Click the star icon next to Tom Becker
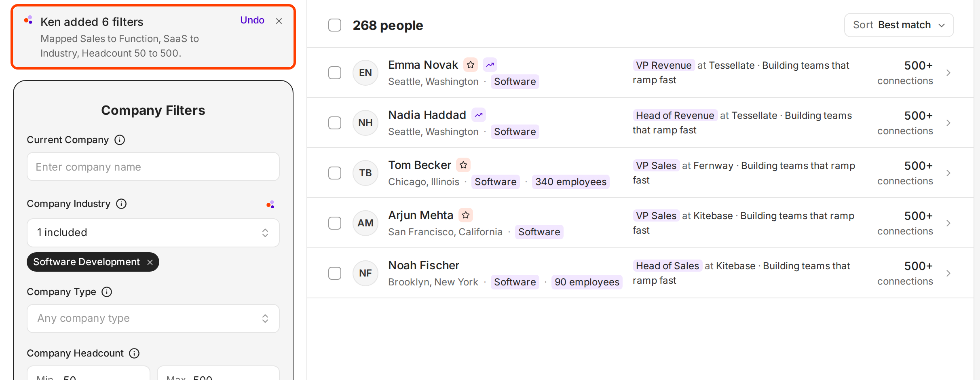Viewport: 980px width, 380px height. point(463,165)
